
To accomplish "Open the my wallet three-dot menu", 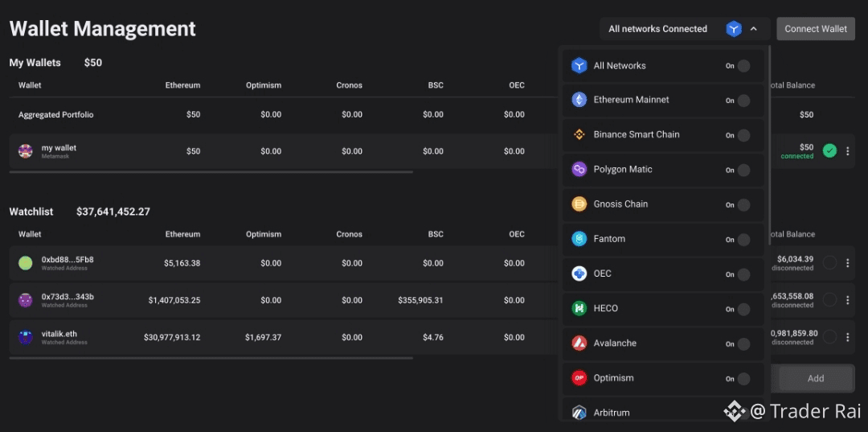I will [847, 151].
